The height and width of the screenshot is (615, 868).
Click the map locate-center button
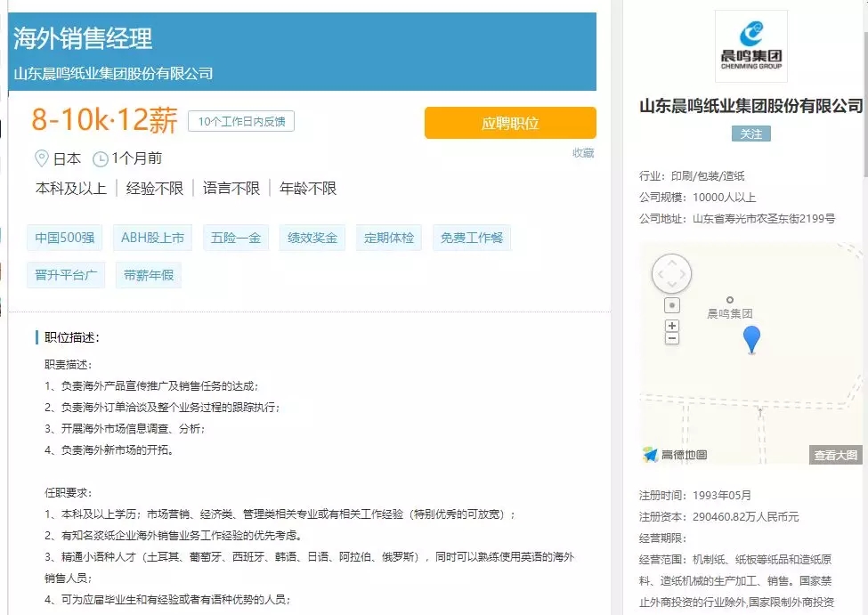pos(672,305)
